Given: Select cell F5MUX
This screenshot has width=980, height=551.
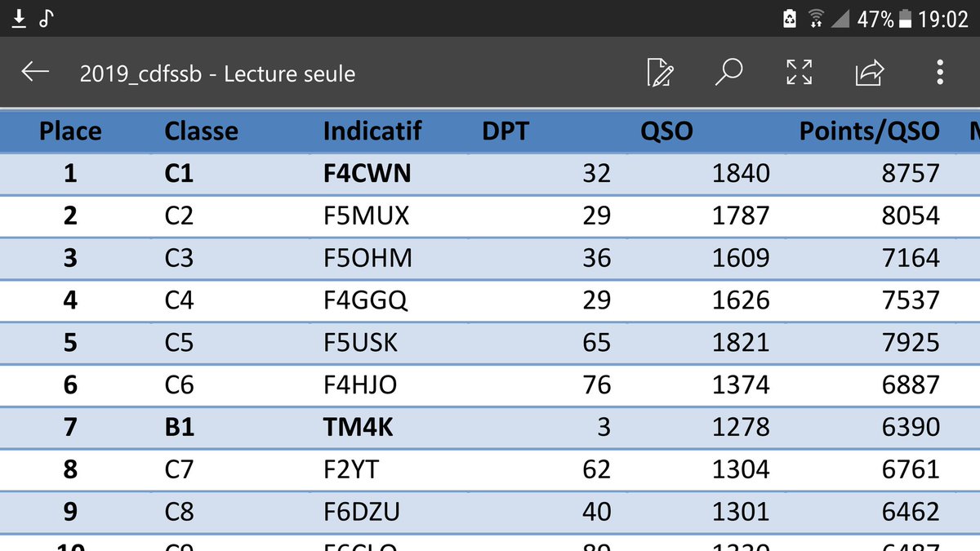Looking at the screenshot, I should (366, 216).
